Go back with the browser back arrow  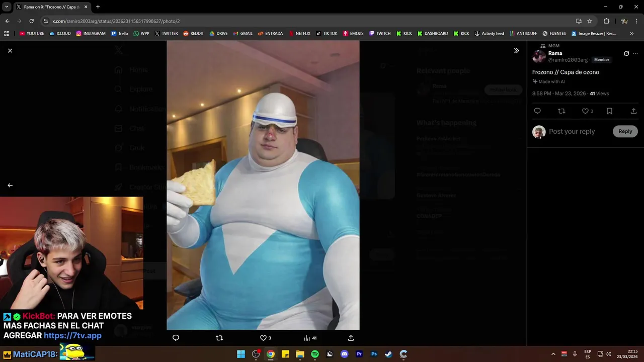pyautogui.click(x=7, y=21)
